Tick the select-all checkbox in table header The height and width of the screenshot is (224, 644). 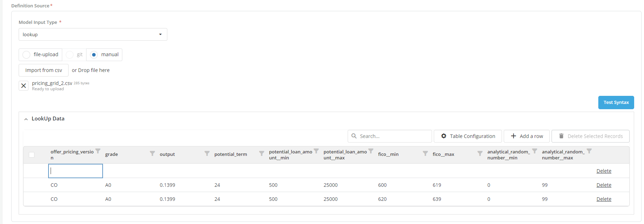[32, 155]
